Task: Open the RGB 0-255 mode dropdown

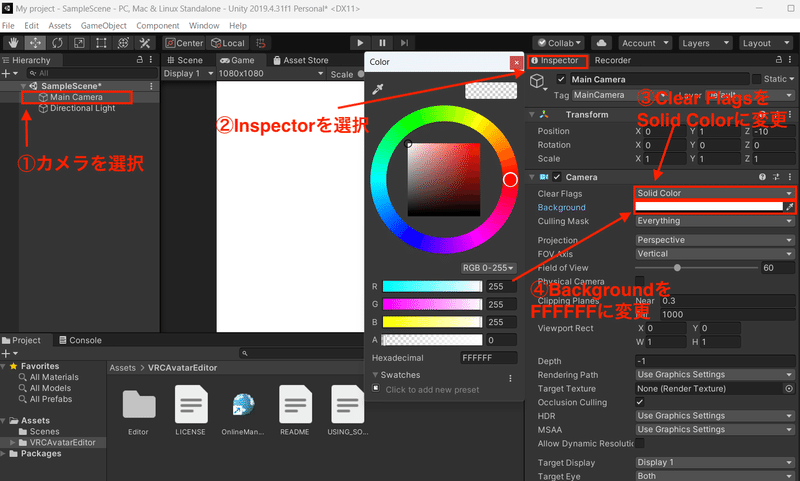Action: point(488,268)
